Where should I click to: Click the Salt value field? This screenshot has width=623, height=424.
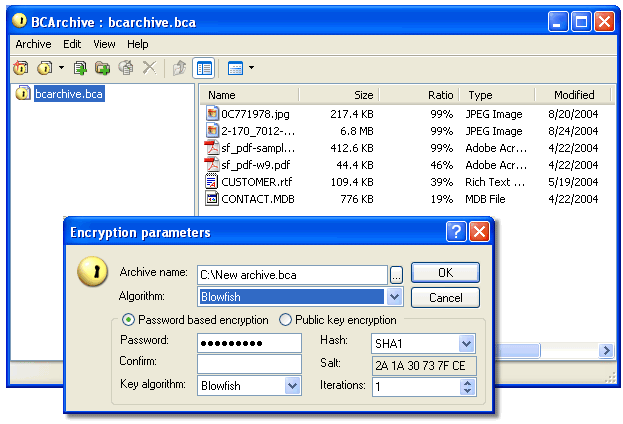point(424,366)
